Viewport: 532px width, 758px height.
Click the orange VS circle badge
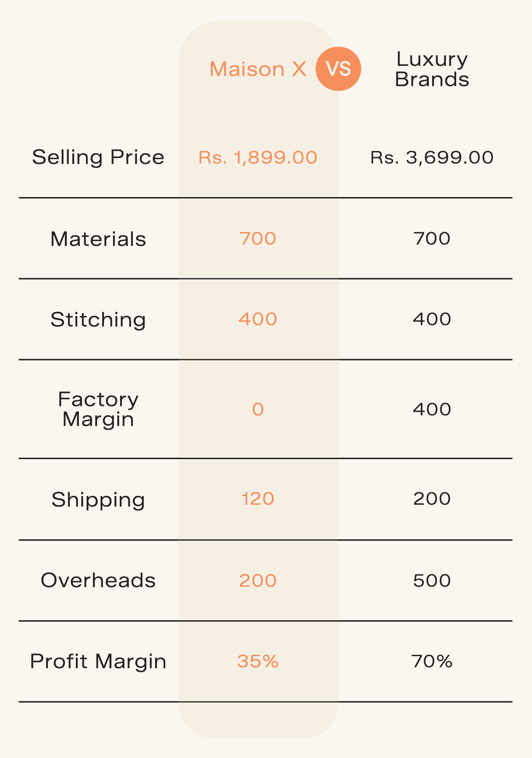pyautogui.click(x=338, y=69)
